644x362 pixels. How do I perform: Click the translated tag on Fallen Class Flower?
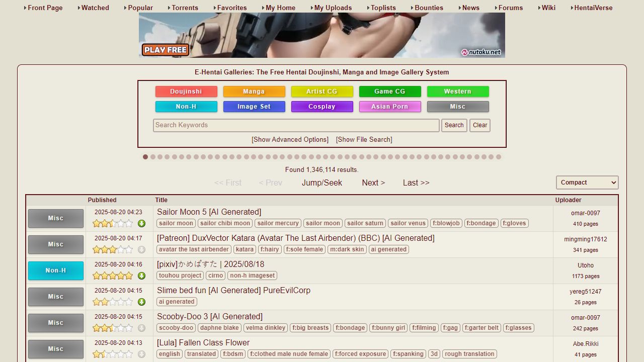[201, 354]
